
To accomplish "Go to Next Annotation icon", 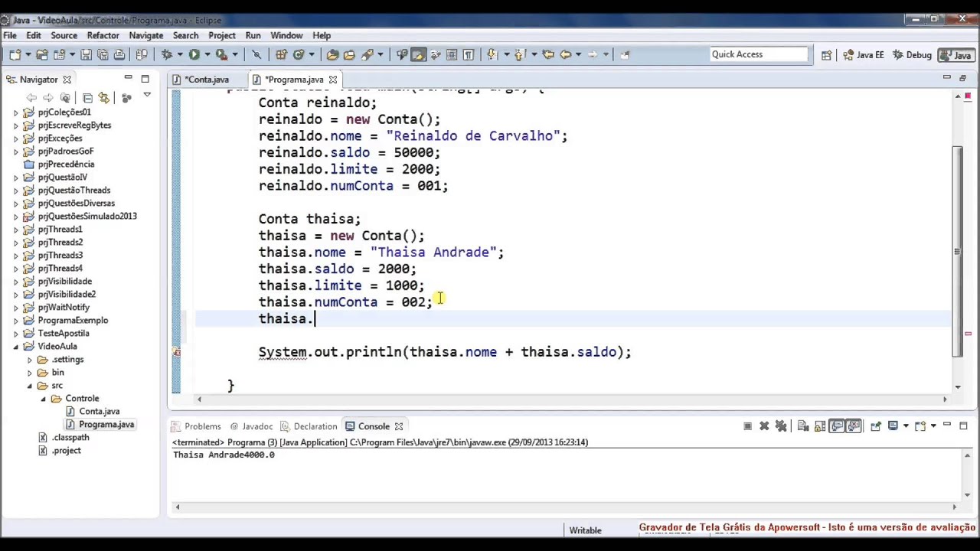I will tap(492, 54).
